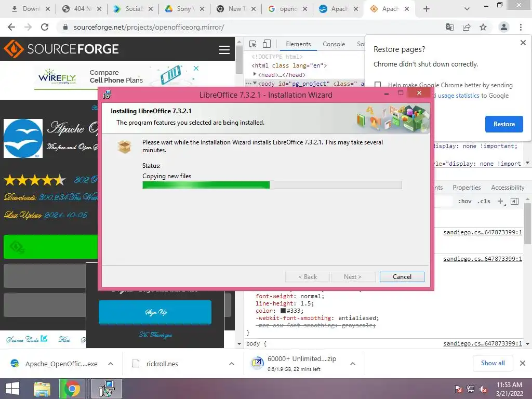The image size is (532, 399).
Task: Expand the head element node
Action: click(x=255, y=74)
